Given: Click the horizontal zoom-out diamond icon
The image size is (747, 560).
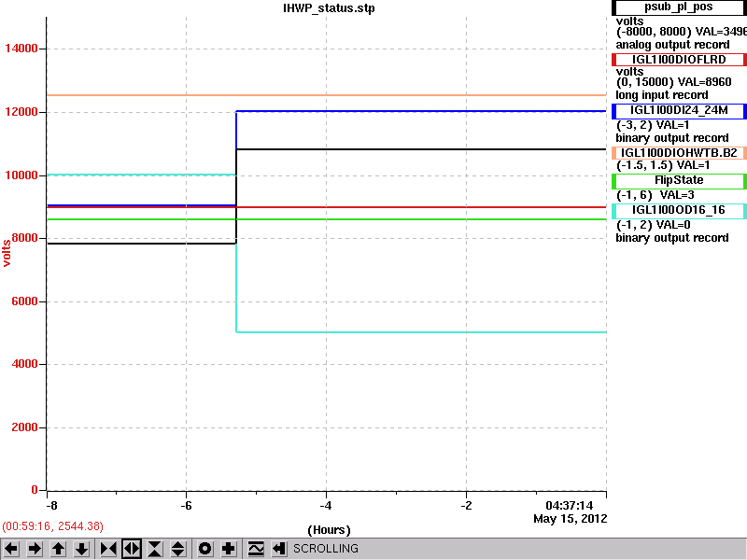Looking at the screenshot, I should pos(132,549).
